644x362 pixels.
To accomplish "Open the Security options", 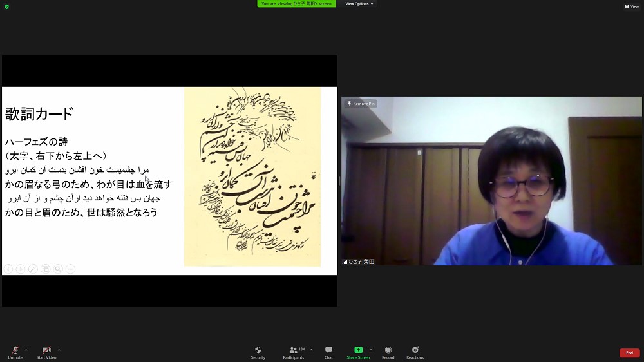I will 258,352.
